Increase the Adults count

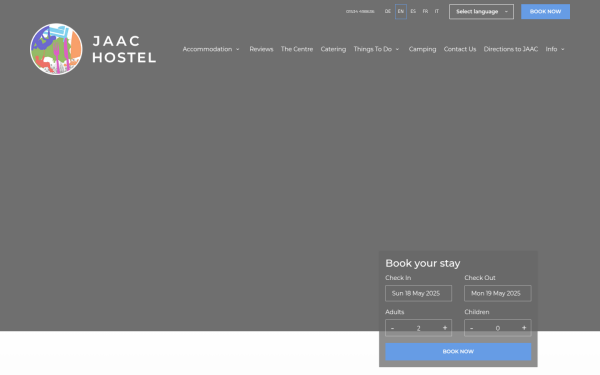(x=445, y=328)
